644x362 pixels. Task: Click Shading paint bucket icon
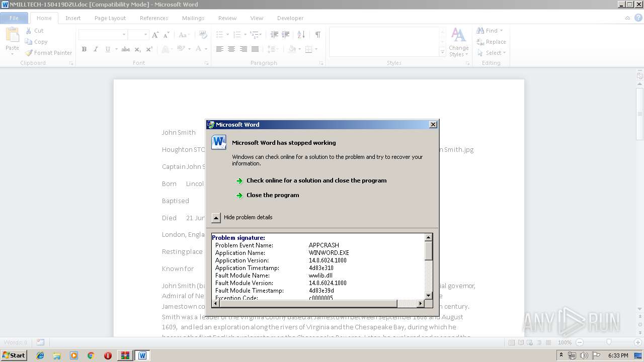(x=292, y=49)
